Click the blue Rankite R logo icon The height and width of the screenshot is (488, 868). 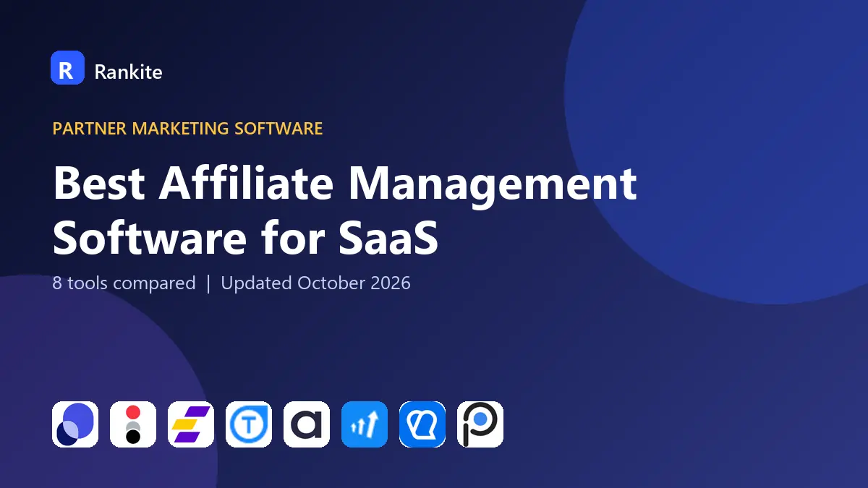tap(67, 68)
